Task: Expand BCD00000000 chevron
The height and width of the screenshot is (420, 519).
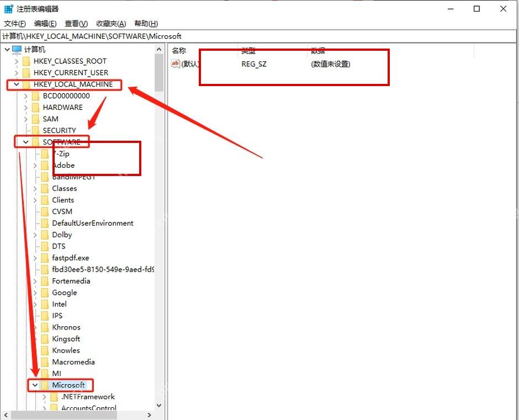Action: pyautogui.click(x=26, y=96)
